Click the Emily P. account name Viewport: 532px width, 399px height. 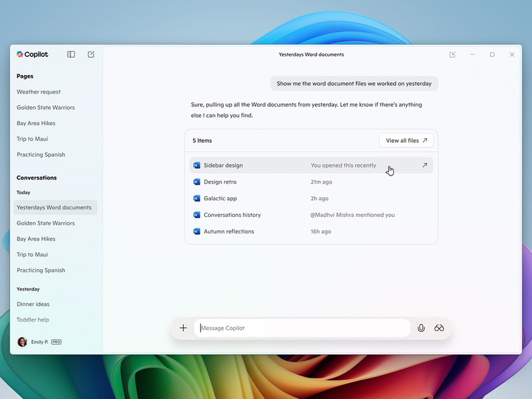(40, 342)
